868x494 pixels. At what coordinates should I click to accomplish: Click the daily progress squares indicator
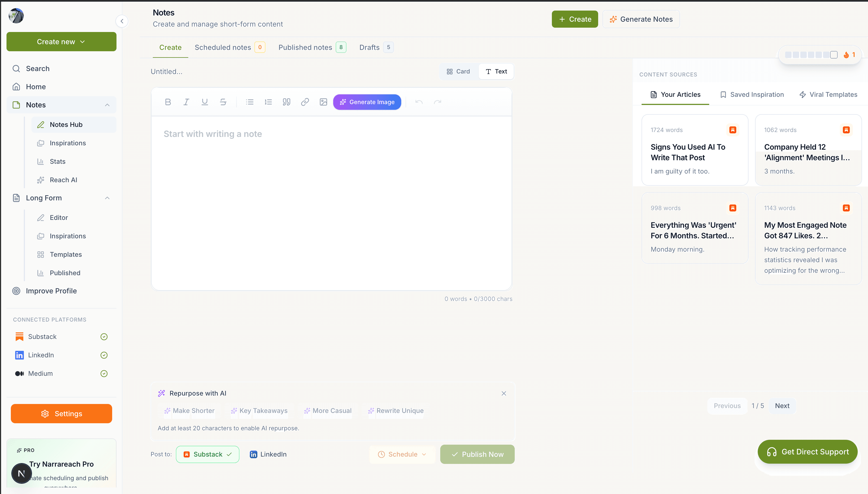[x=811, y=54]
